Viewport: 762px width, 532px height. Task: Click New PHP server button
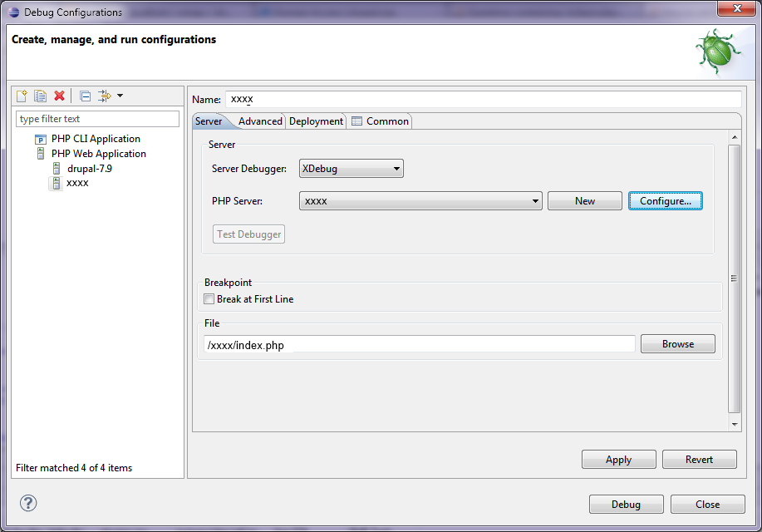click(585, 201)
